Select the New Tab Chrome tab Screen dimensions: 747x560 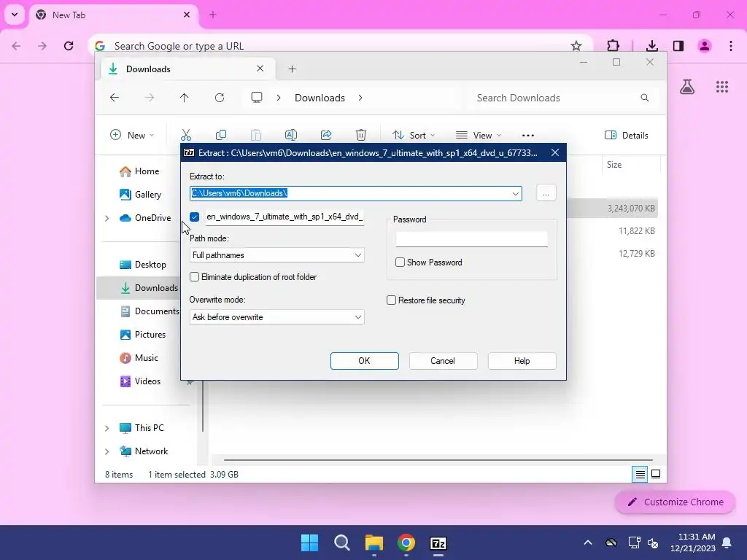(x=113, y=15)
